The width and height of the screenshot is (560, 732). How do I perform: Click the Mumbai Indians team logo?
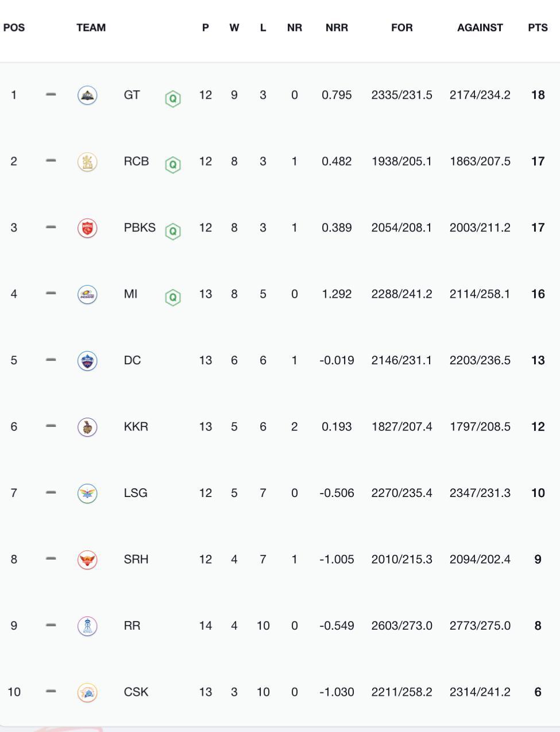87,294
